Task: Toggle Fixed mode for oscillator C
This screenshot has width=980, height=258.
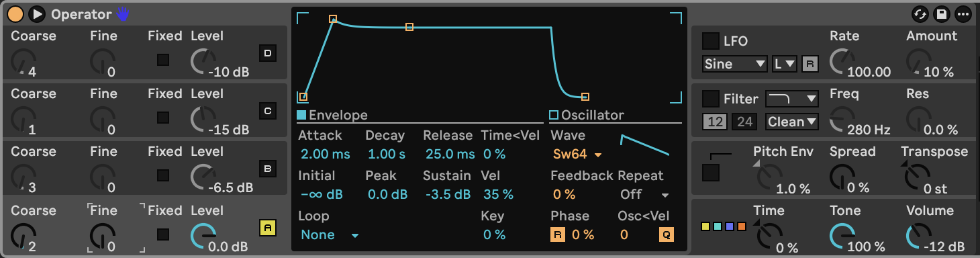Action: [163, 118]
